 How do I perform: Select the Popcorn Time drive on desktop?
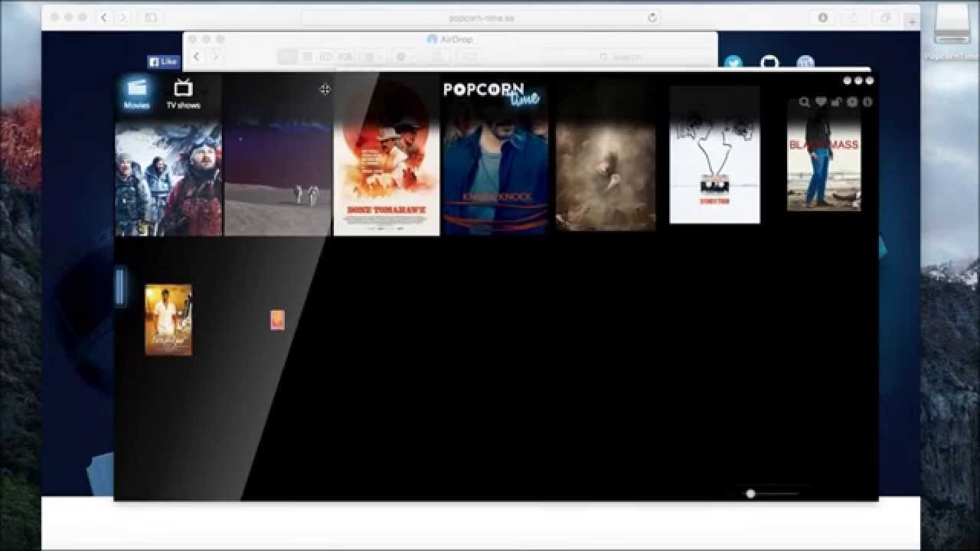[953, 31]
